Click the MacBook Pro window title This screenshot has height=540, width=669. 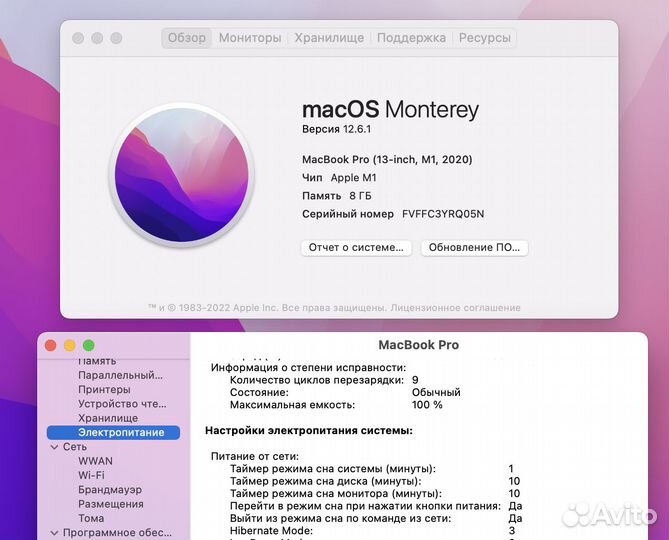pos(419,345)
